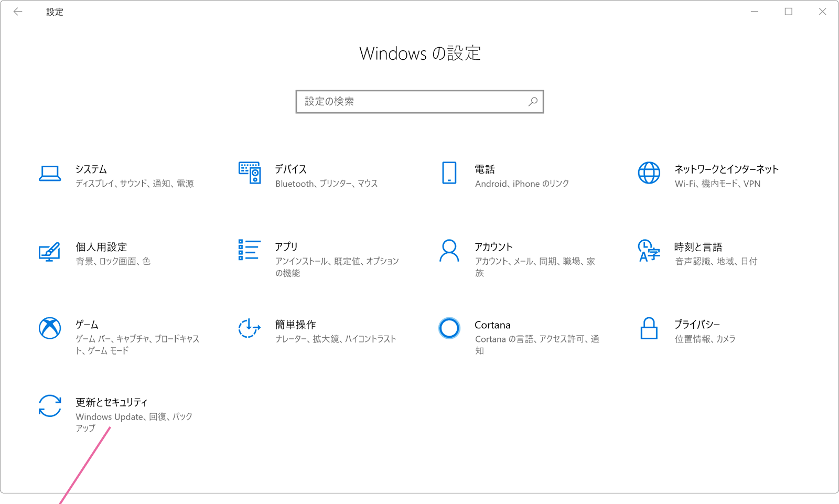
Task: Open the 簡単操作 ease of access icon
Action: click(x=250, y=328)
